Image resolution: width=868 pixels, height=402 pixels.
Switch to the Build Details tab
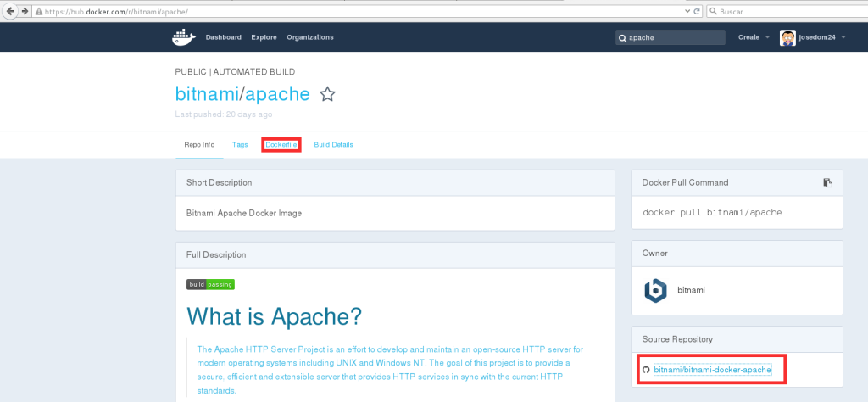(333, 144)
